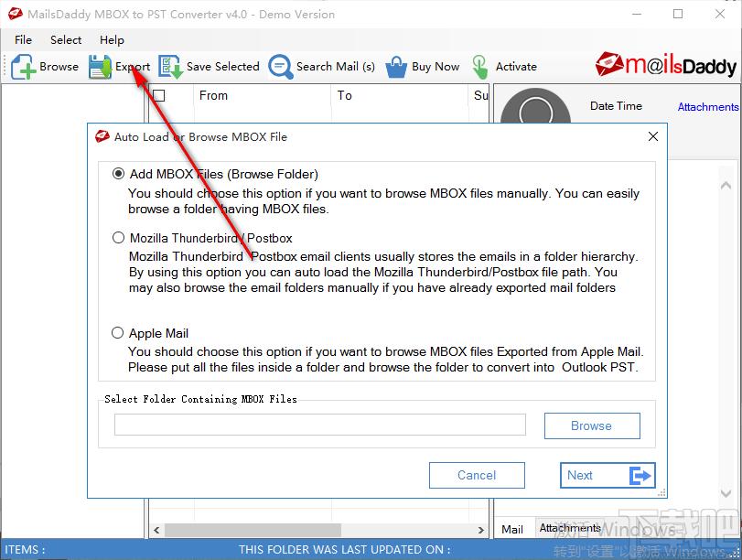This screenshot has width=742, height=560.
Task: Click the Save Selected checklist icon
Action: point(170,67)
